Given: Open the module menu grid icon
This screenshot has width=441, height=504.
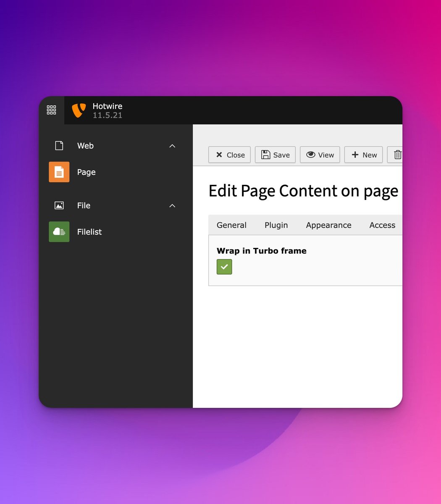Looking at the screenshot, I should 51,110.
